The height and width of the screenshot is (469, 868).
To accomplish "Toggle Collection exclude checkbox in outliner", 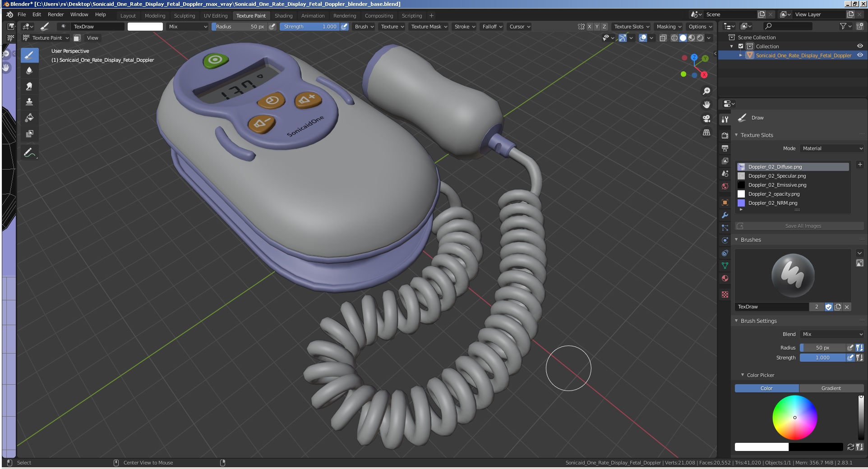I will click(x=741, y=46).
